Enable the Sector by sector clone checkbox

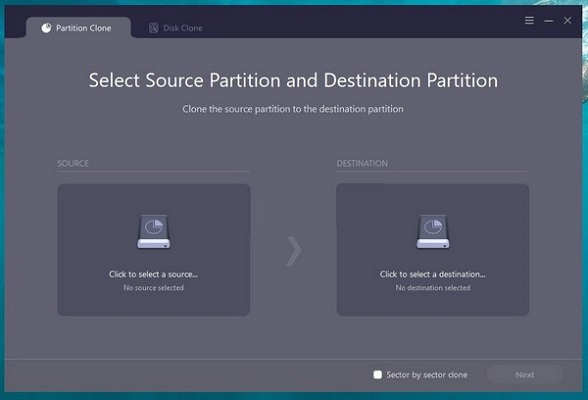tap(378, 375)
